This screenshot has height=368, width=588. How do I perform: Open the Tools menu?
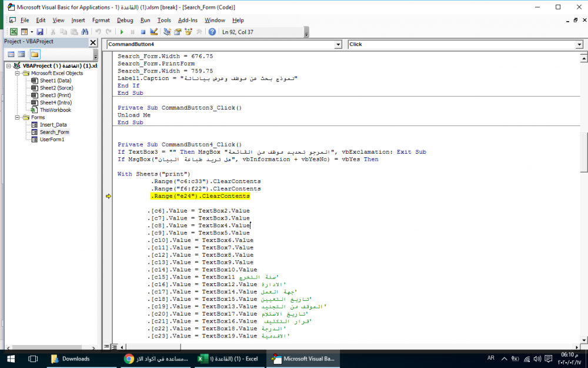coord(164,20)
